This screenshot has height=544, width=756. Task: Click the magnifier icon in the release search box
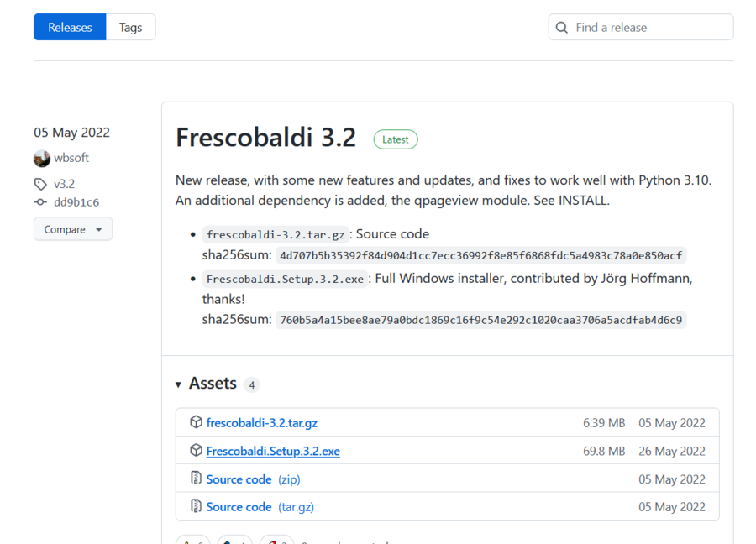[x=561, y=27]
